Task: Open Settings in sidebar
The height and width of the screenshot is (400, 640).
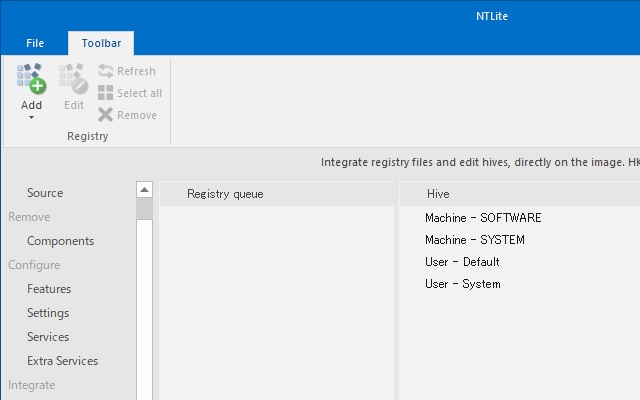Action: click(48, 313)
